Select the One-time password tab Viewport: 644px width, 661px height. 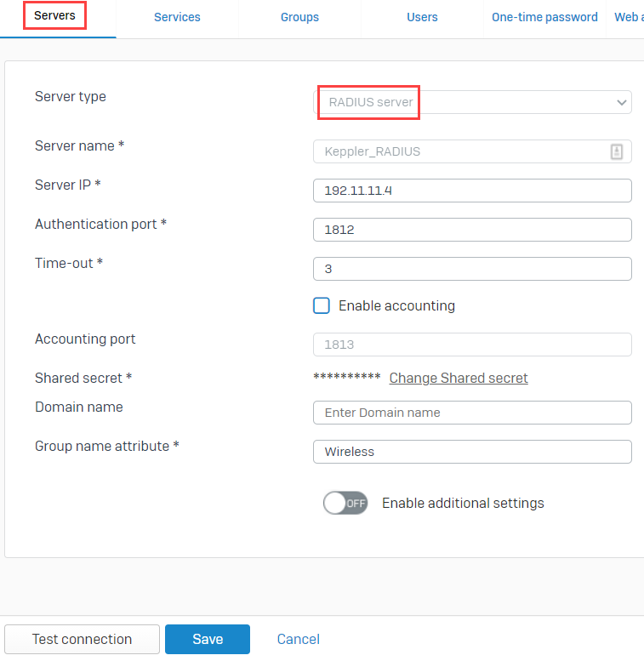(544, 17)
